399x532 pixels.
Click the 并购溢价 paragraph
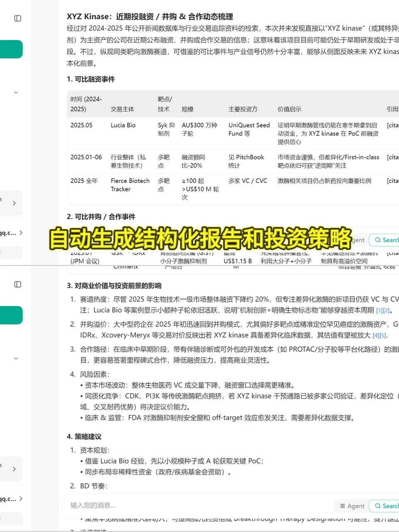[239, 330]
